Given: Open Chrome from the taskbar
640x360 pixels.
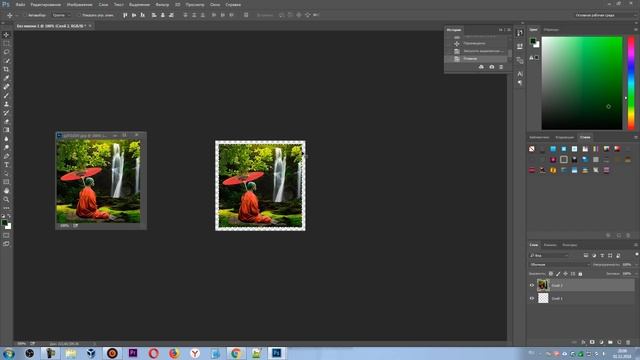Looking at the screenshot, I should click(x=236, y=353).
